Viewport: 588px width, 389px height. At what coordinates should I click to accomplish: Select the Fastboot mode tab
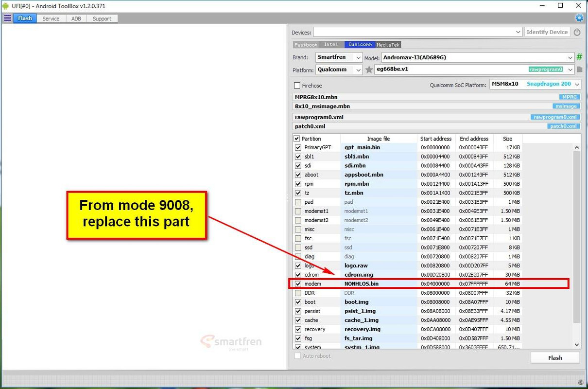[x=306, y=45]
